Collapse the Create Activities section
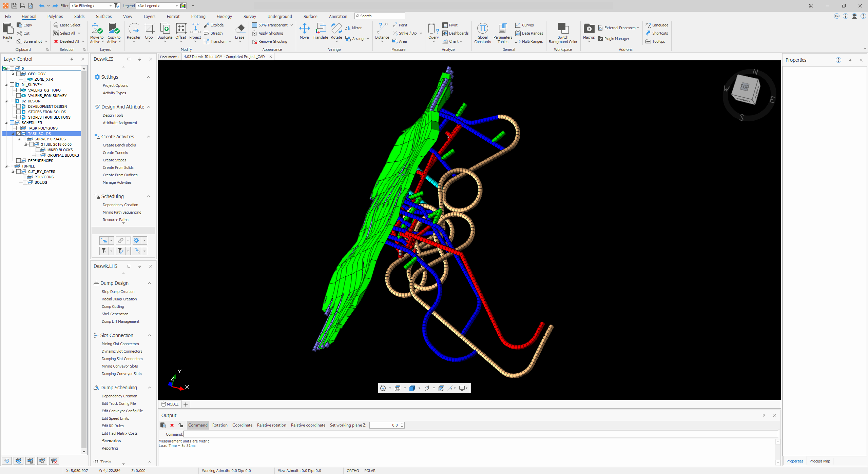The height and width of the screenshot is (474, 868). (x=149, y=137)
